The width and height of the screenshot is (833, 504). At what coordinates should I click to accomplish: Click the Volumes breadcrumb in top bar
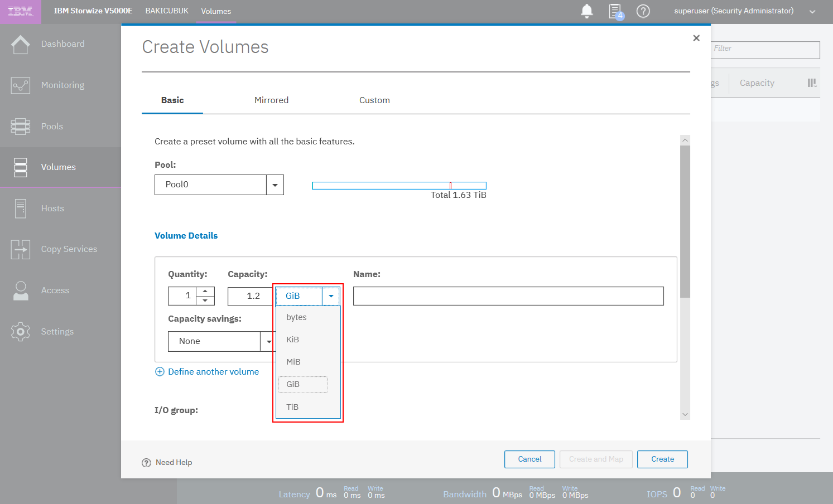pos(216,11)
